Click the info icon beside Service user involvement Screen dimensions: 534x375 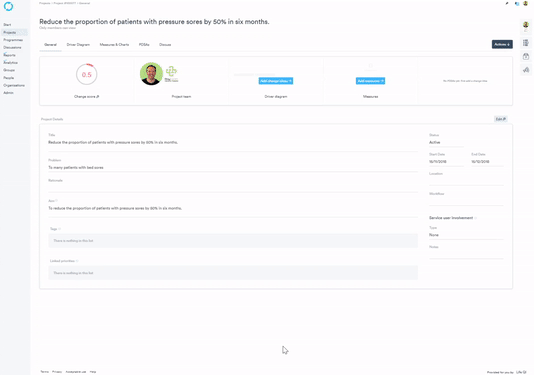coord(476,218)
